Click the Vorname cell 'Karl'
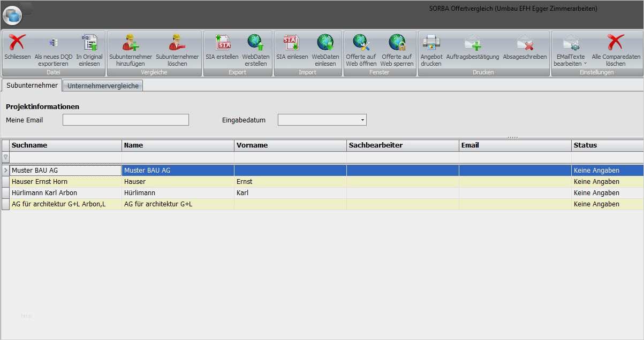The height and width of the screenshot is (340, 644). pyautogui.click(x=291, y=192)
